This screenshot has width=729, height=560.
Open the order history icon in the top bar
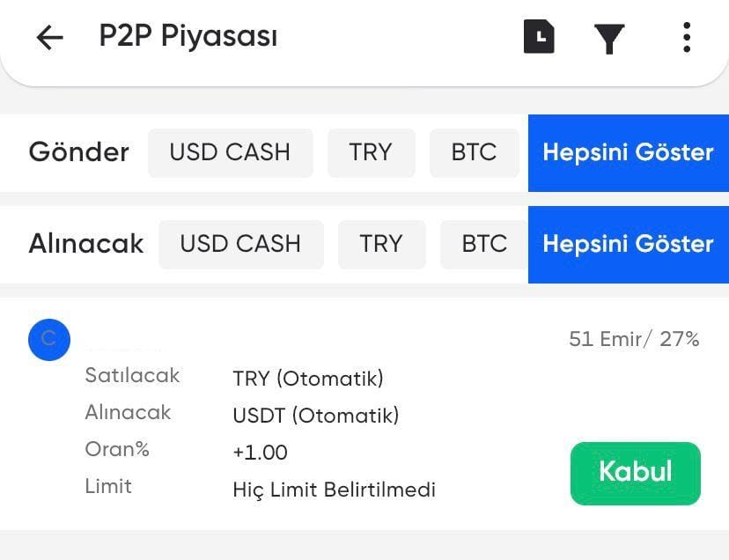tap(539, 37)
